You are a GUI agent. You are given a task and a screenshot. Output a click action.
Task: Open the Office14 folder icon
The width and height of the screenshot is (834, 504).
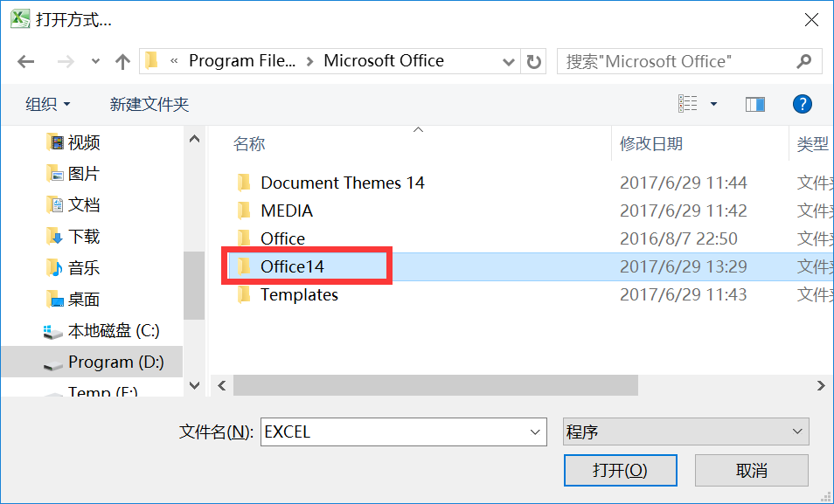point(244,266)
